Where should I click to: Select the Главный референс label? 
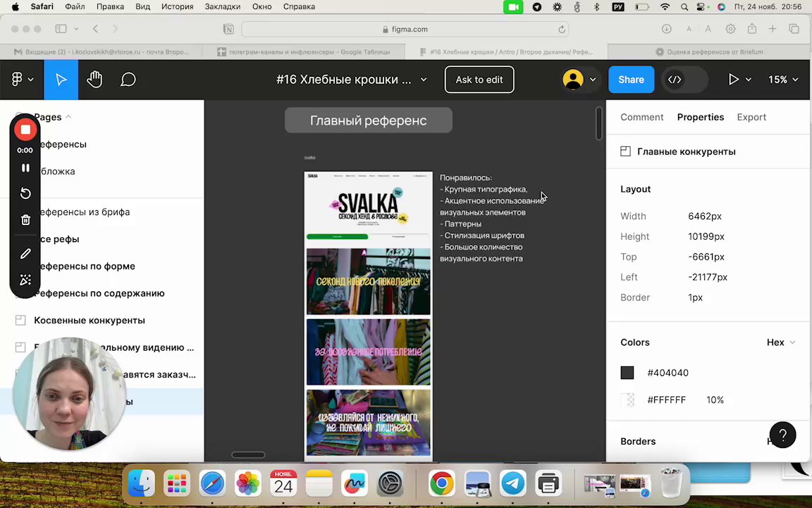tap(368, 120)
